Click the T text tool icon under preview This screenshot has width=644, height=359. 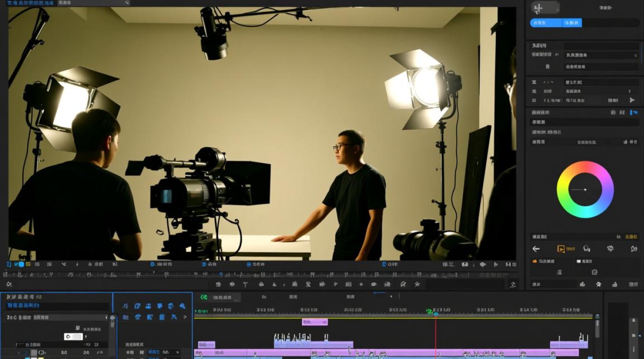[246, 284]
